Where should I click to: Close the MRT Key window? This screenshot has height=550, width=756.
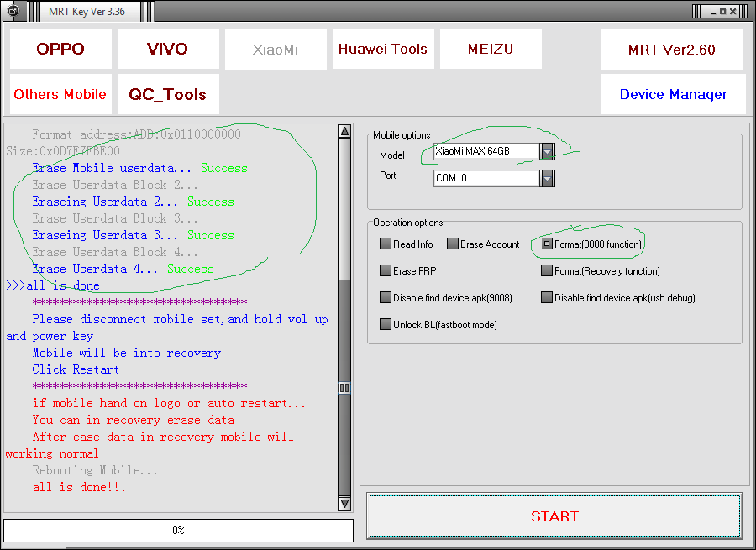[732, 11]
